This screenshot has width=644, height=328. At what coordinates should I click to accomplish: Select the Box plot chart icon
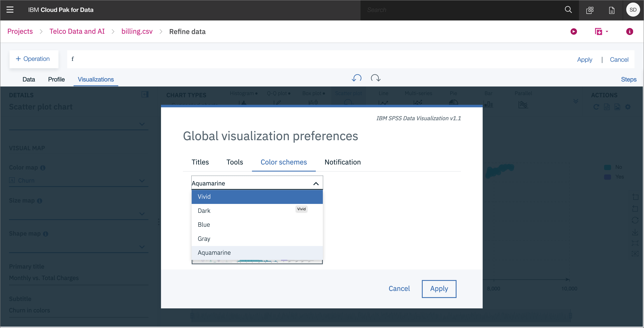313,102
